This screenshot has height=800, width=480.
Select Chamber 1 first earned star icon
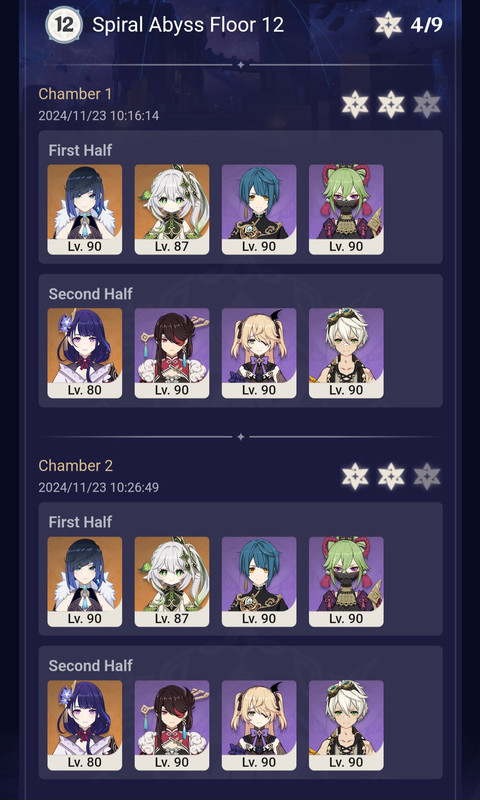pyautogui.click(x=355, y=105)
